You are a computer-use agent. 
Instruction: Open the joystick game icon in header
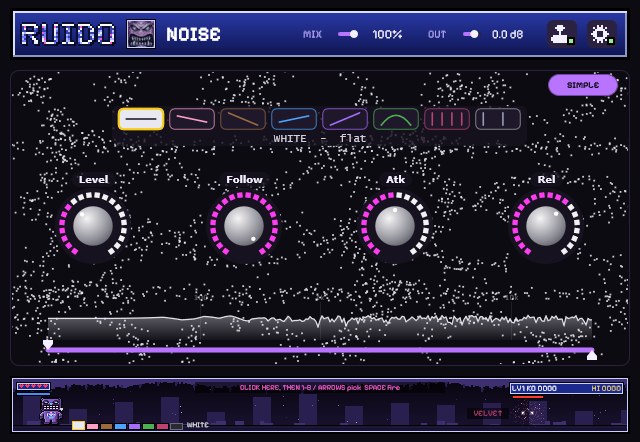562,34
